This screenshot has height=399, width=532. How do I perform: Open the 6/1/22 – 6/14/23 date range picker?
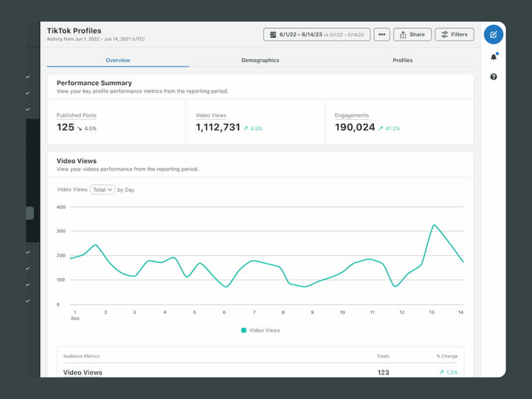(317, 35)
